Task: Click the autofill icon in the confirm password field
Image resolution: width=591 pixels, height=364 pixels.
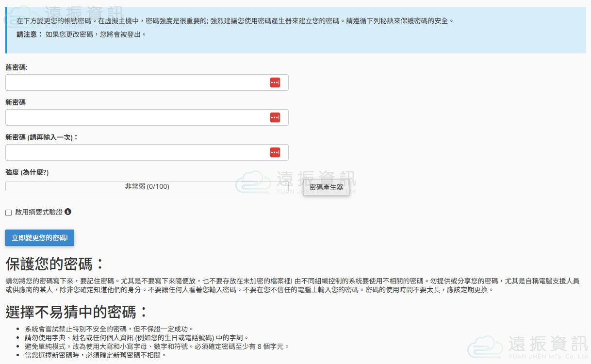Action: point(275,152)
